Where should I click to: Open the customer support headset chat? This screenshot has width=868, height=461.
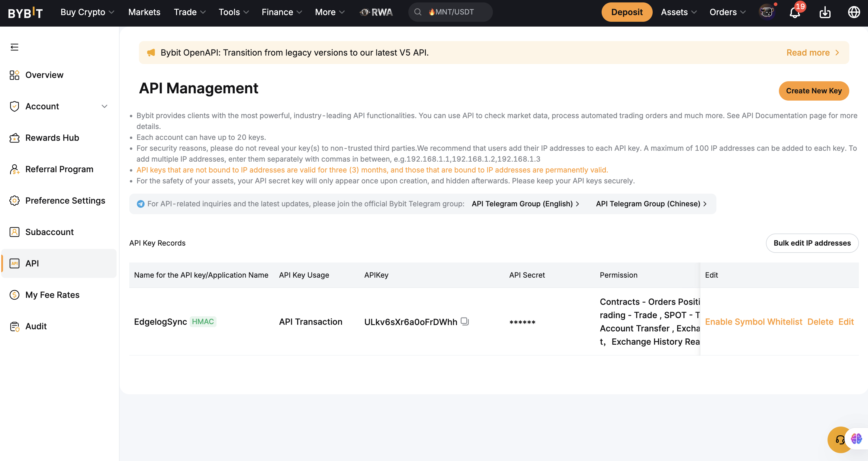tap(840, 440)
